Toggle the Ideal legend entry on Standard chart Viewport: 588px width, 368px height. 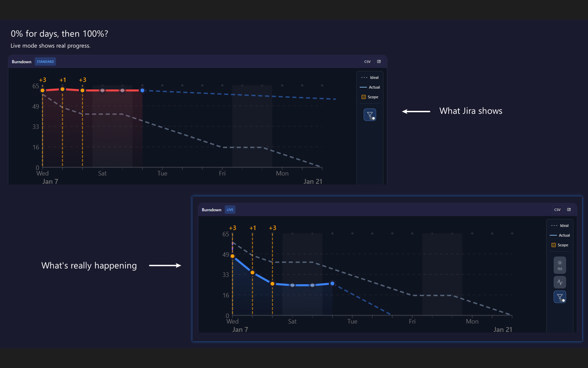[370, 77]
